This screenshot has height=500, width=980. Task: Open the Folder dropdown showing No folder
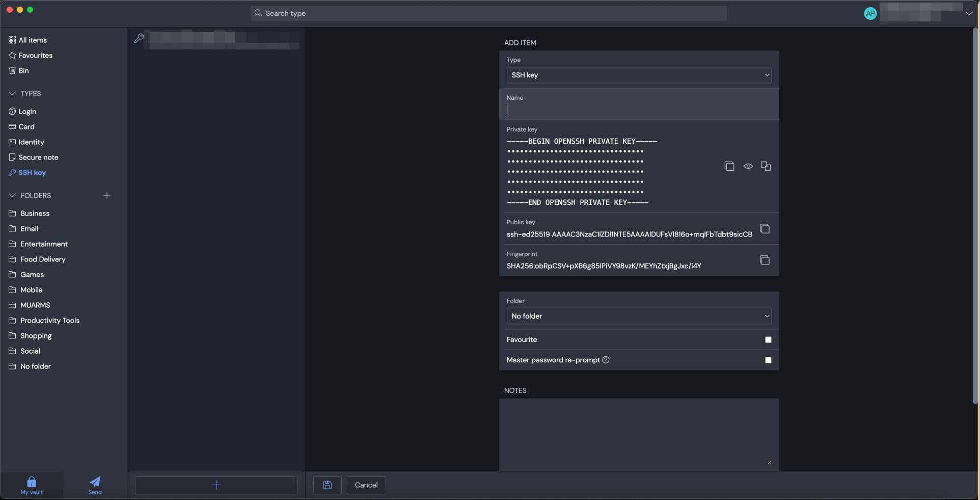[639, 316]
